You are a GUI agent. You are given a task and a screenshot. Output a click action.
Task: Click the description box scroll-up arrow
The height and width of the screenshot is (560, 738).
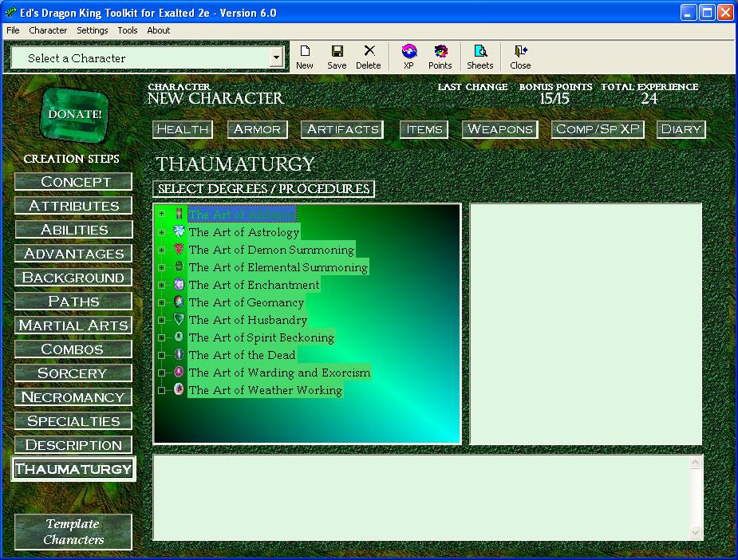point(695,463)
